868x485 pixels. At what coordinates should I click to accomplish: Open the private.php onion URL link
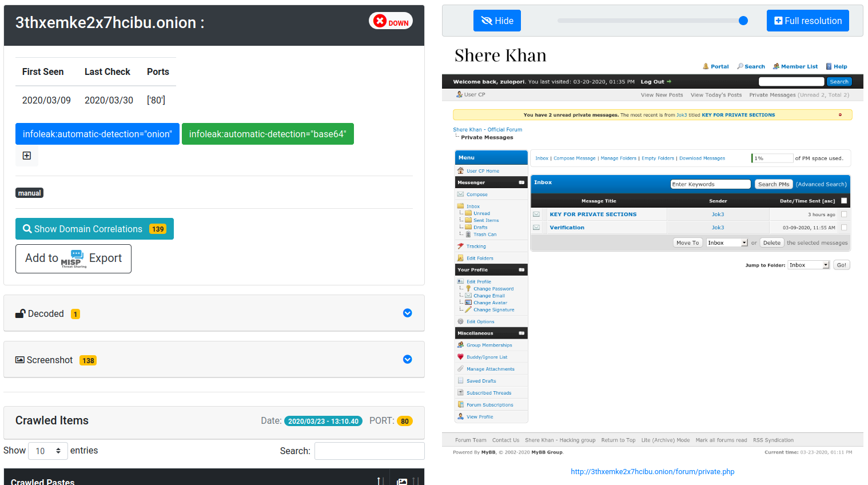(652, 472)
